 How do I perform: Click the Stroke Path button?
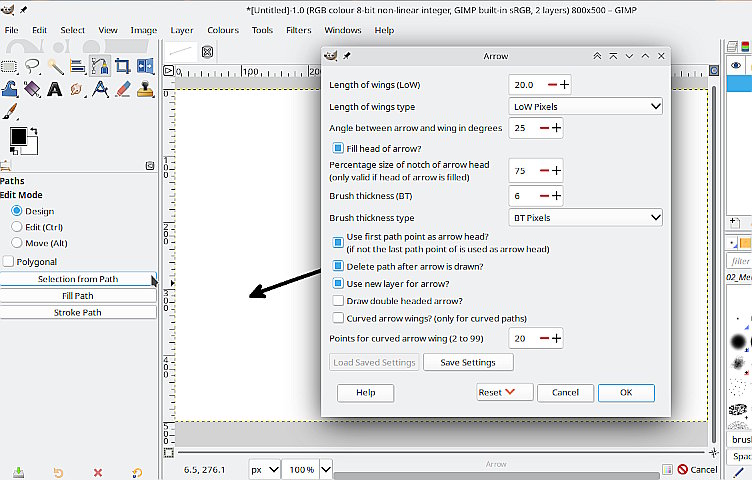click(78, 312)
